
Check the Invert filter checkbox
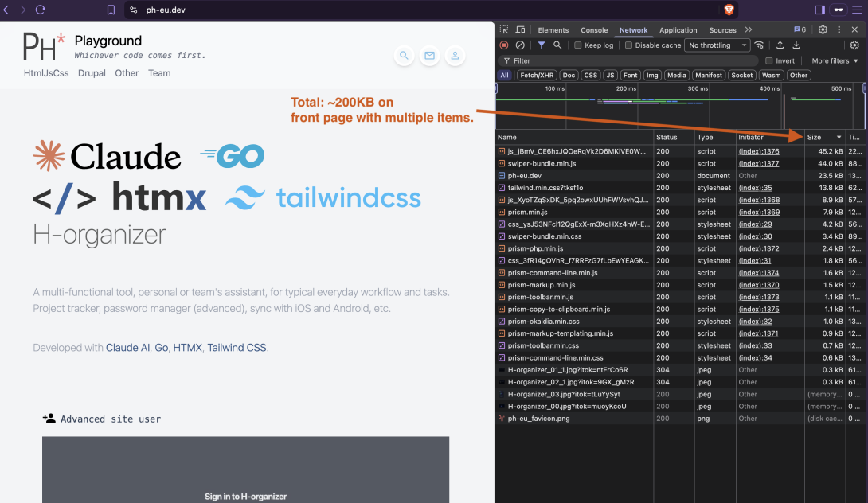tap(769, 60)
